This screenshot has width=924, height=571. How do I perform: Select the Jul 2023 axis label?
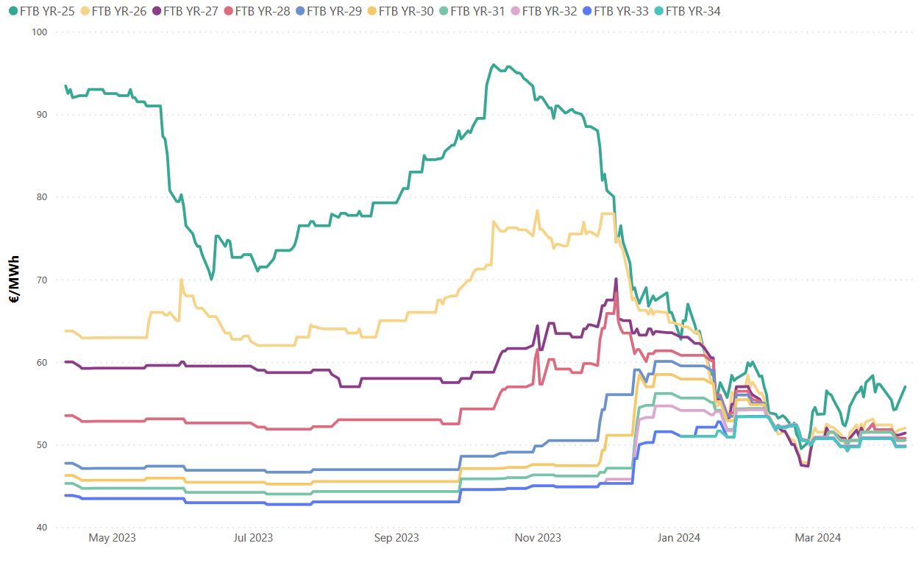coord(253,538)
